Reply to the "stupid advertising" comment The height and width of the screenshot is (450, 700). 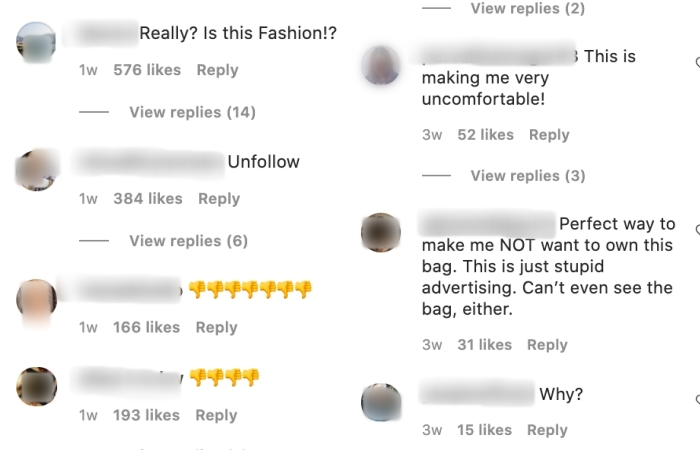(547, 345)
